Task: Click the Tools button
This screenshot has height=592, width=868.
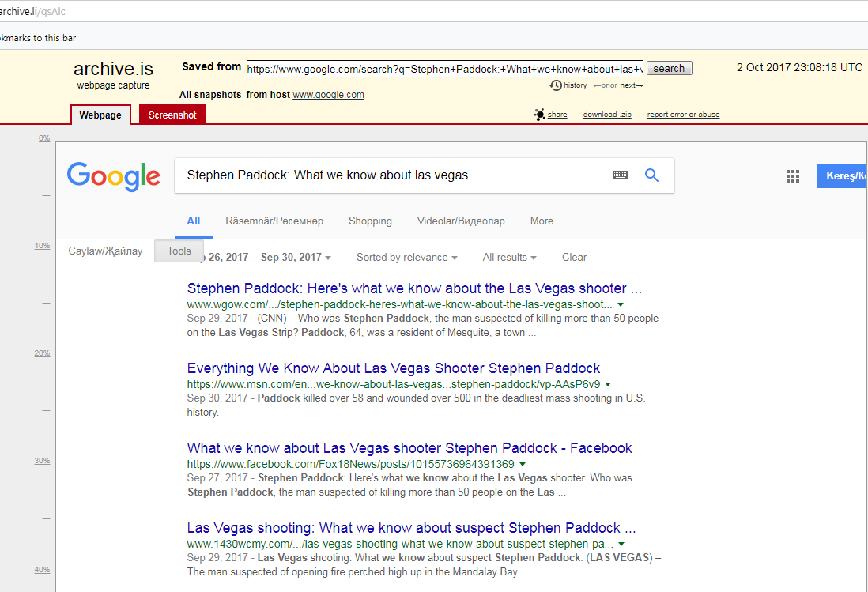Action: (179, 251)
